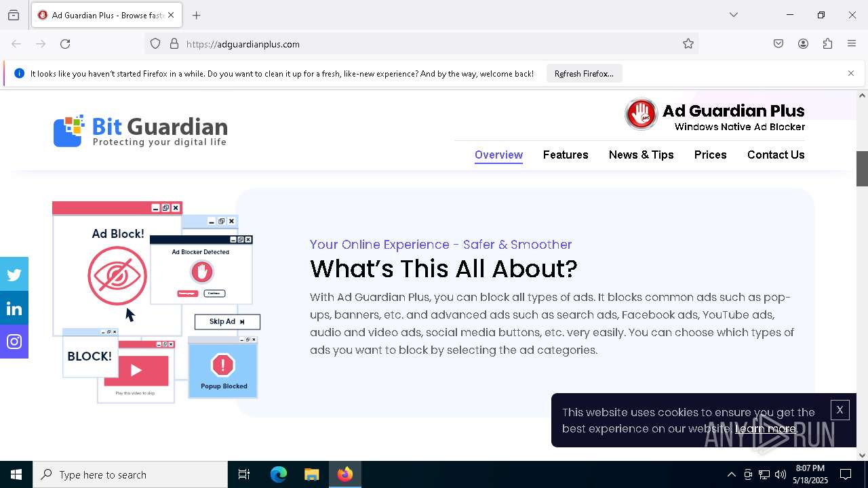Go to the Overview section
Screen dimensions: 868x488
[498, 155]
